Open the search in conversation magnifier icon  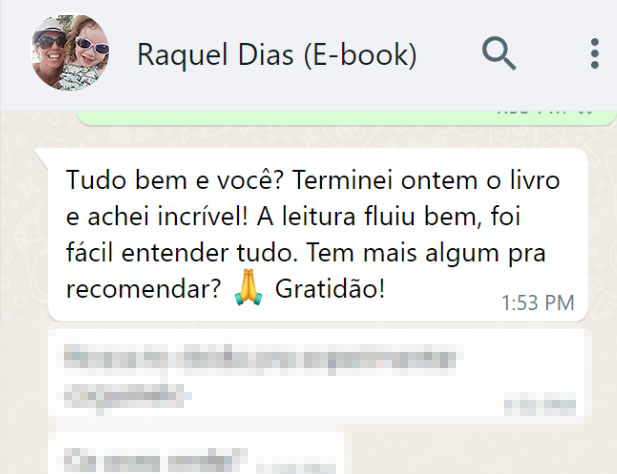499,54
